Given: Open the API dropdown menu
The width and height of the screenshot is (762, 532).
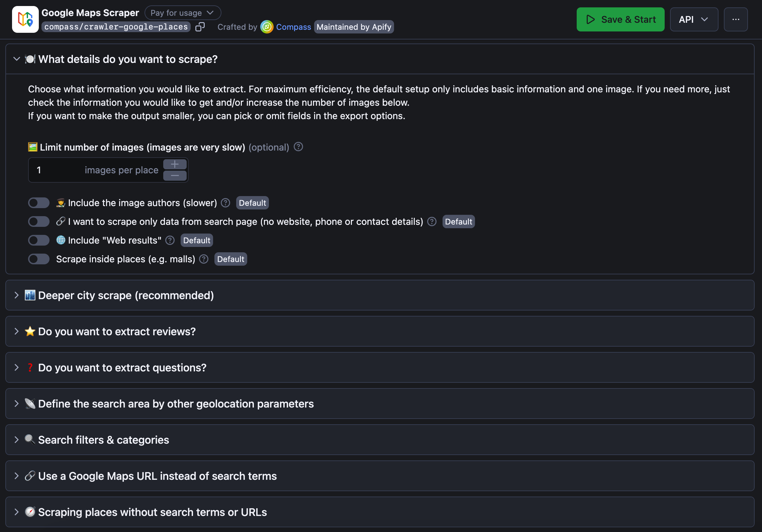Looking at the screenshot, I should (694, 19).
